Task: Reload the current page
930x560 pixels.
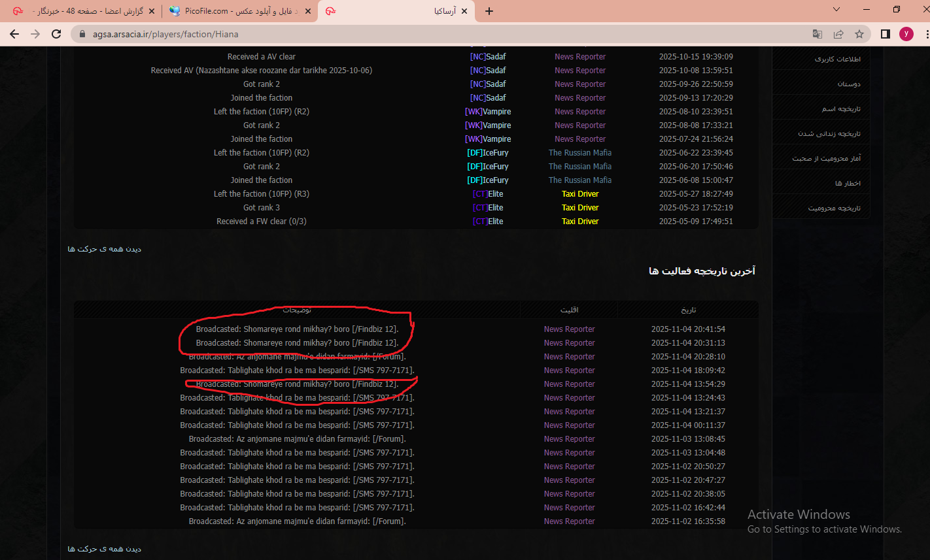Action: tap(56, 34)
